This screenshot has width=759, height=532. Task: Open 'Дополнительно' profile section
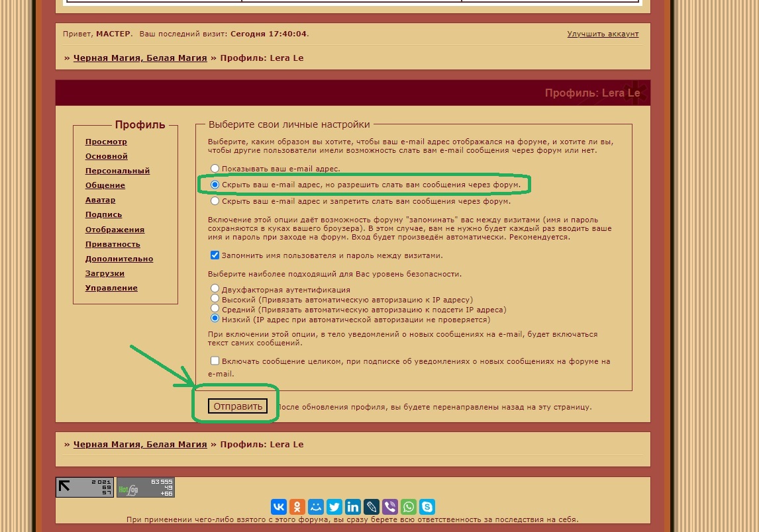(119, 259)
